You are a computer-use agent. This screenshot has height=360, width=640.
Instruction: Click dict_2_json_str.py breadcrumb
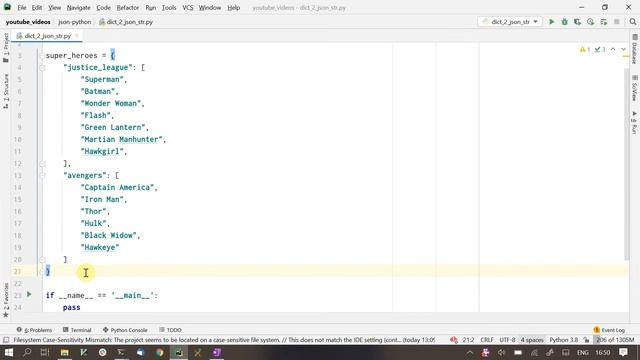click(126, 22)
